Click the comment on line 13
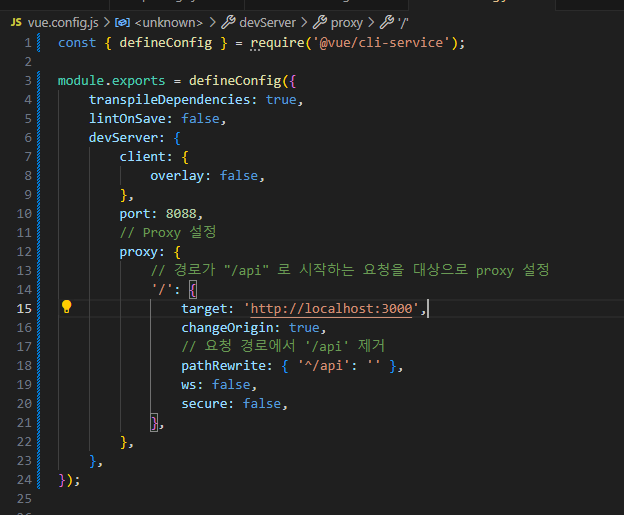The height and width of the screenshot is (515, 624). (350, 271)
